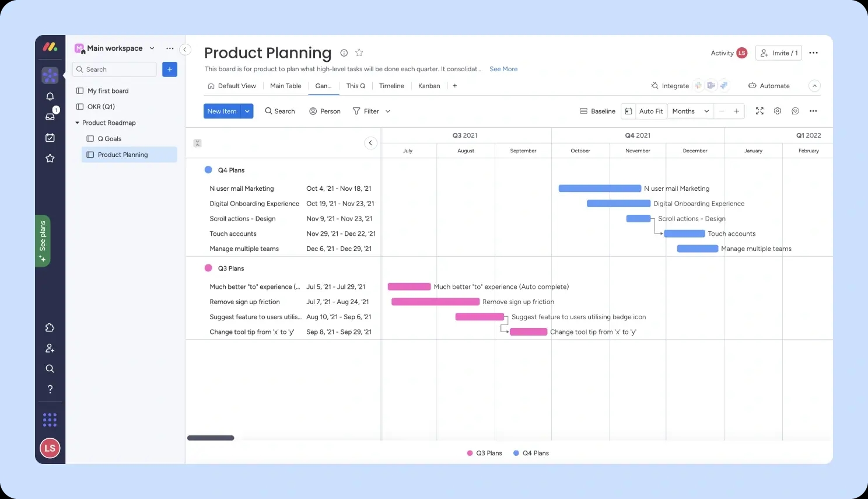Click the sidebar search magnifier icon
The height and width of the screenshot is (499, 868).
[50, 369]
